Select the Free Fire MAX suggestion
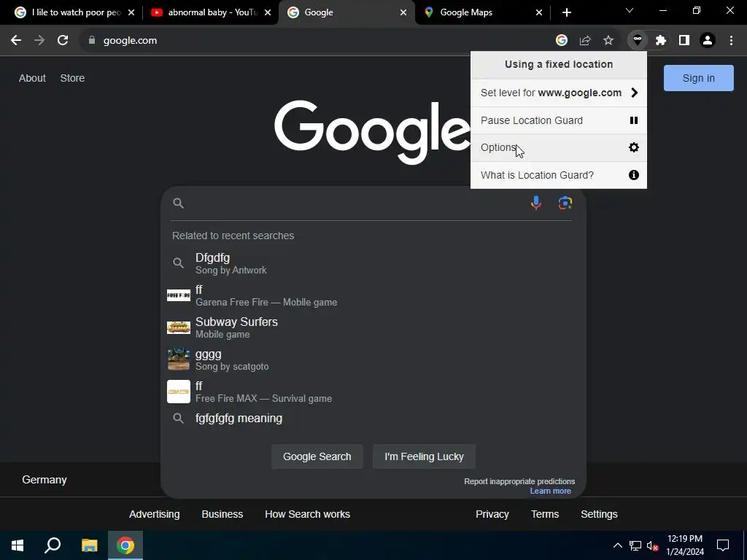 tap(373, 392)
